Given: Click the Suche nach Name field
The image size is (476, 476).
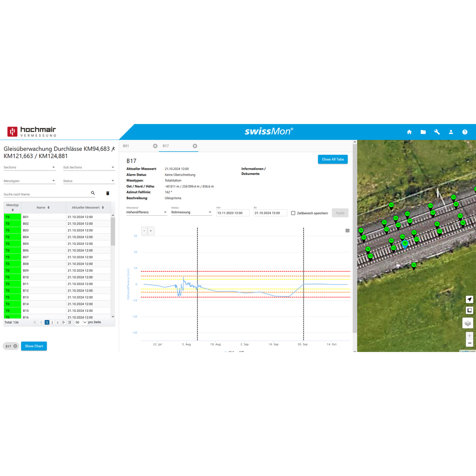Looking at the screenshot, I should click(x=45, y=194).
